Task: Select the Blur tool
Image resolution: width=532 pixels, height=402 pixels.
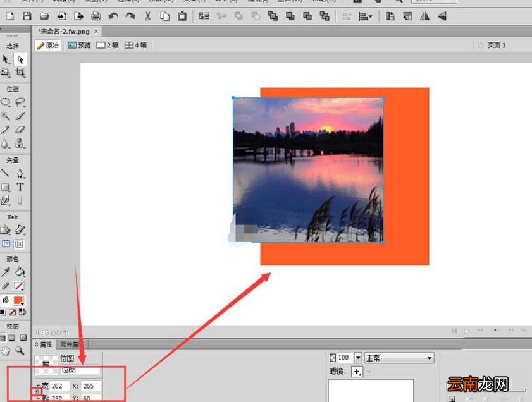Action: pyautogui.click(x=5, y=143)
